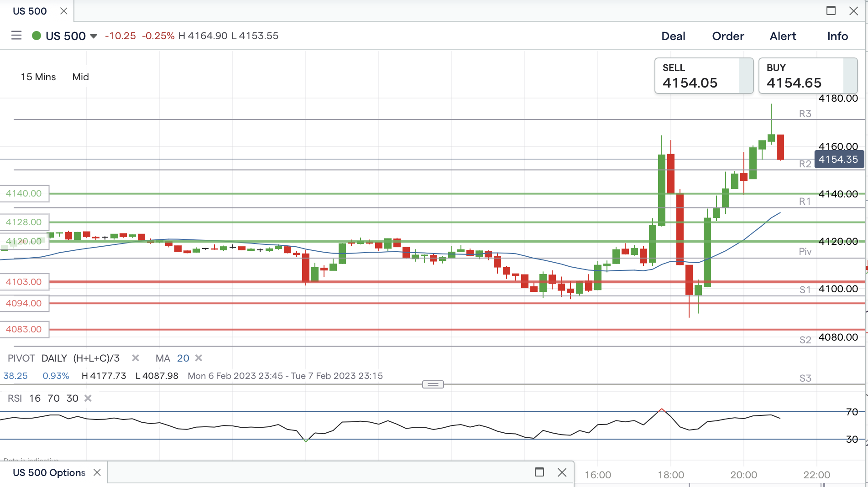Viewport: 868px width, 487px height.
Task: Open the hamburger menu icon
Action: (x=16, y=36)
